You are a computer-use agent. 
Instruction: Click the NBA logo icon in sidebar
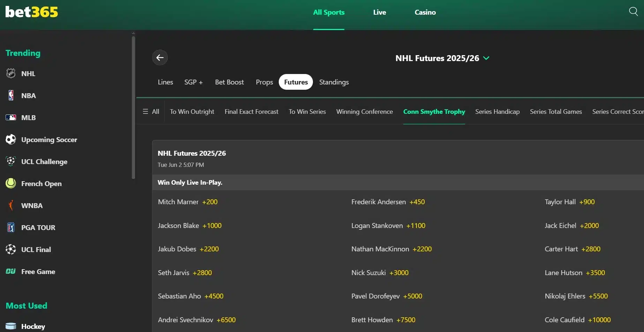point(11,95)
